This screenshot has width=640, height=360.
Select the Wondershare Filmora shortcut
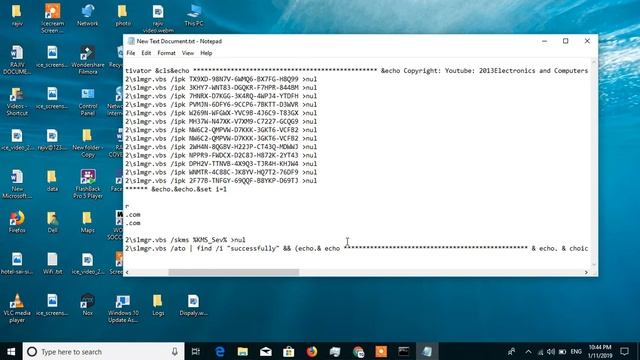tap(87, 60)
